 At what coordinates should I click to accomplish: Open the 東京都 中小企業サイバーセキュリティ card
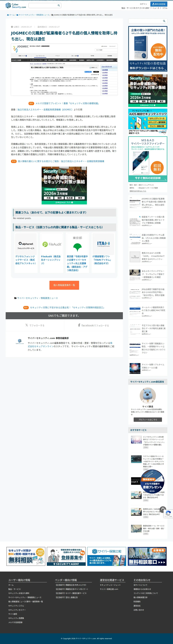click(x=77, y=252)
